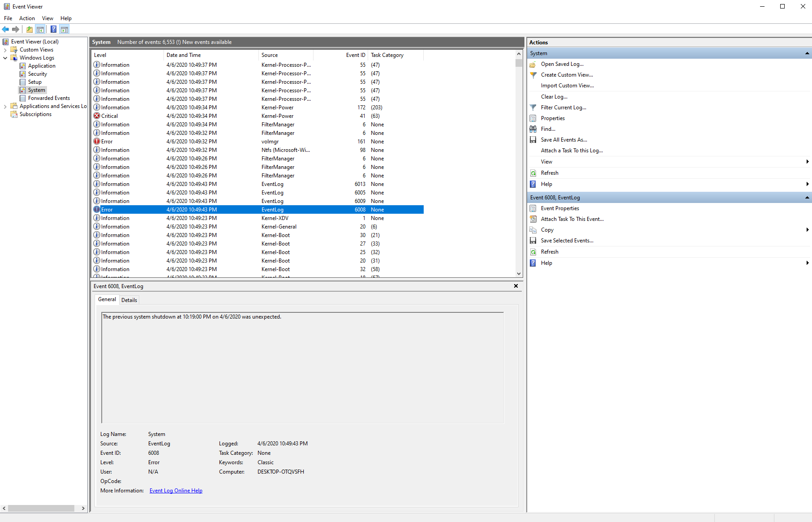Viewport: 812px width, 522px height.
Task: Click Clear Log... action
Action: click(554, 97)
